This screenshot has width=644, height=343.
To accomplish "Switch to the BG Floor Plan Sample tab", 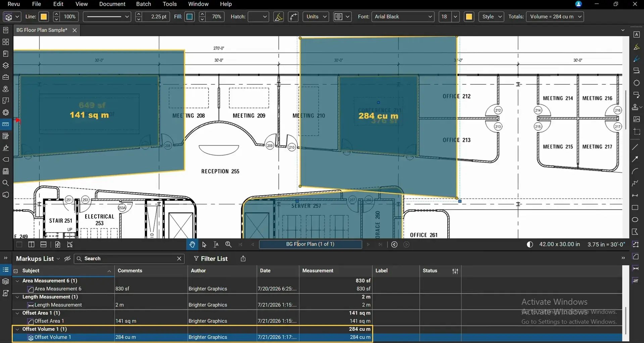I will click(x=42, y=30).
